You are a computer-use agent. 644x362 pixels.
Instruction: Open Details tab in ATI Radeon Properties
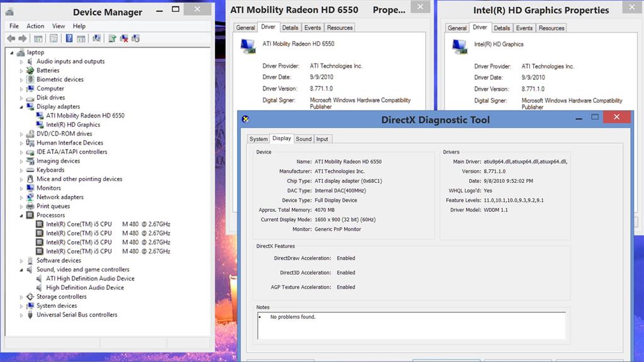[291, 28]
